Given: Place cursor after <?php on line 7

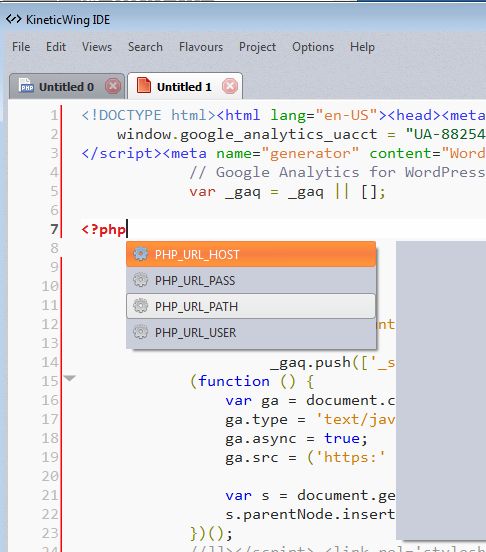Looking at the screenshot, I should pyautogui.click(x=127, y=229).
